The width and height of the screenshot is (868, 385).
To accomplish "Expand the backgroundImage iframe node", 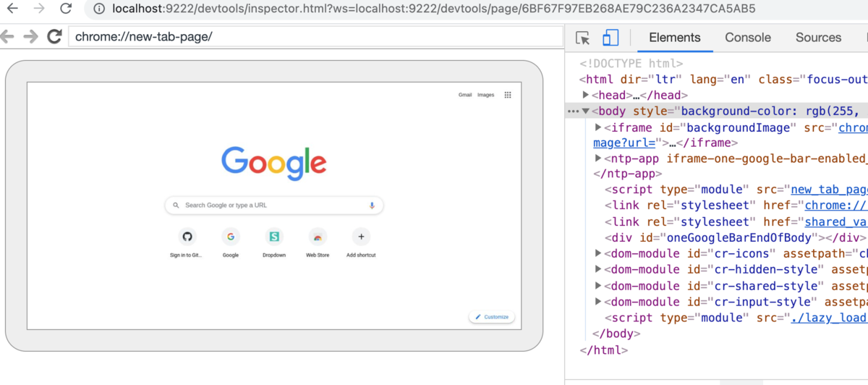I will point(598,127).
